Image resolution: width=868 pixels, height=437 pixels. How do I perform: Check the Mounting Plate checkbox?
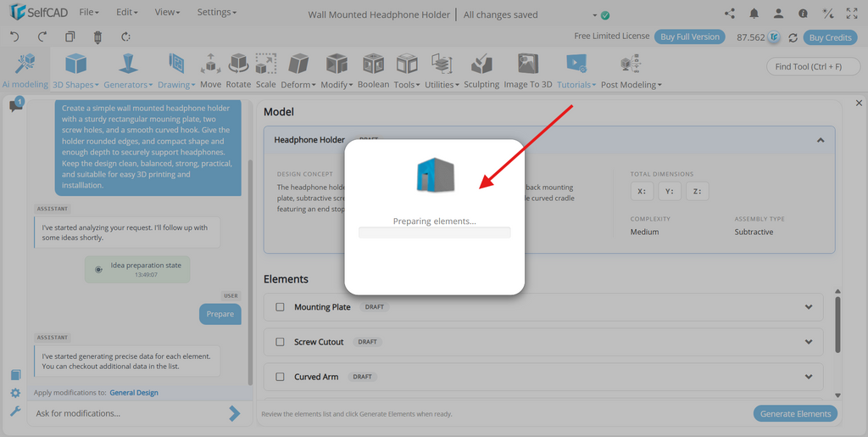tap(280, 307)
